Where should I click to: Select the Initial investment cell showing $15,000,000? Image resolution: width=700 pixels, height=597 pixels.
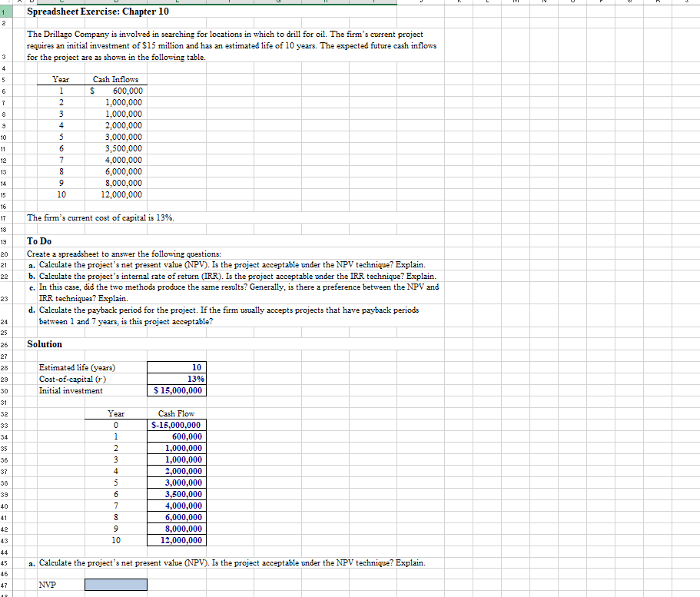pyautogui.click(x=175, y=390)
